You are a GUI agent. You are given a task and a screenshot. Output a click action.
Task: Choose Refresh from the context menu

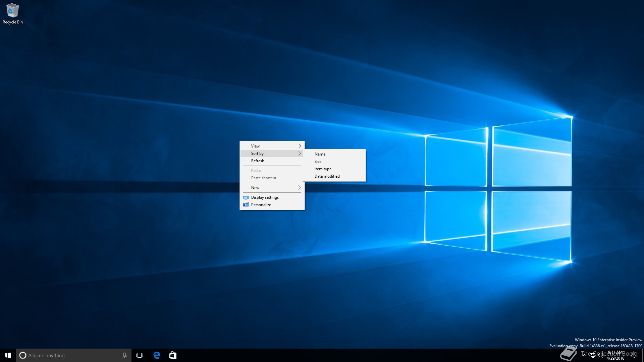(x=272, y=161)
